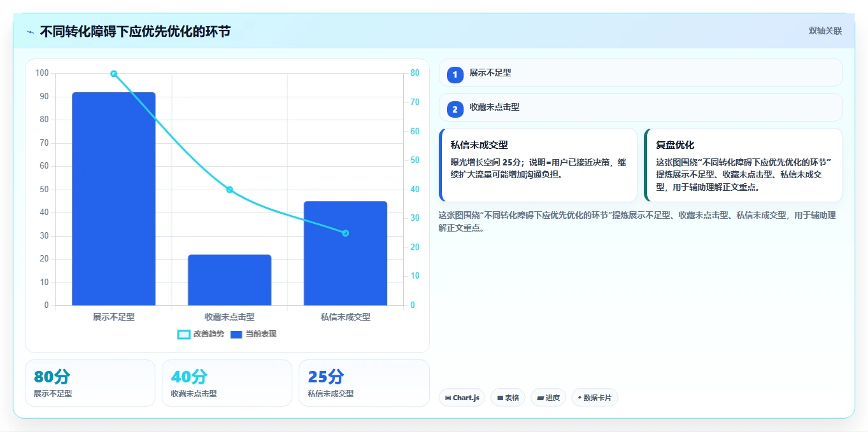Click the left axis value 100

[x=42, y=73]
